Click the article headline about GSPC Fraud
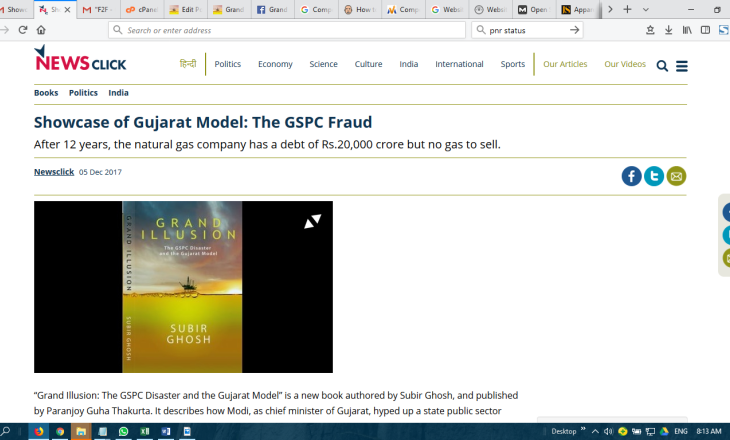 (x=203, y=122)
